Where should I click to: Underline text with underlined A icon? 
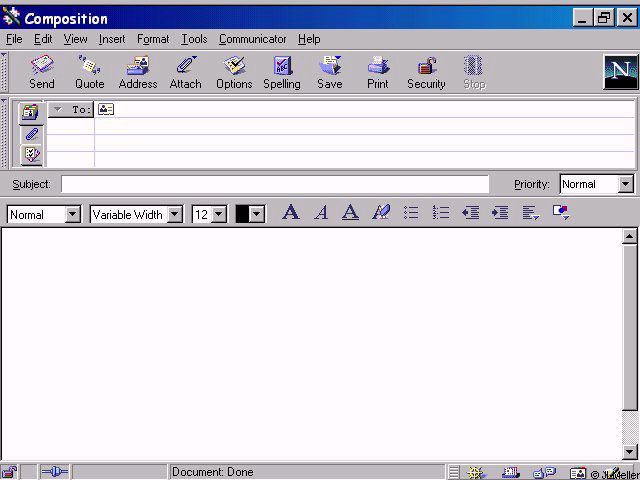pyautogui.click(x=350, y=213)
